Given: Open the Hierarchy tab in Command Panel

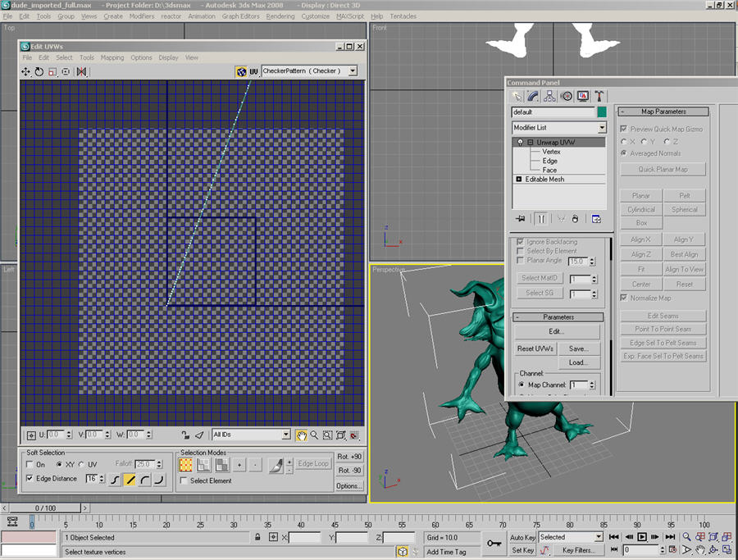Looking at the screenshot, I should pos(549,96).
